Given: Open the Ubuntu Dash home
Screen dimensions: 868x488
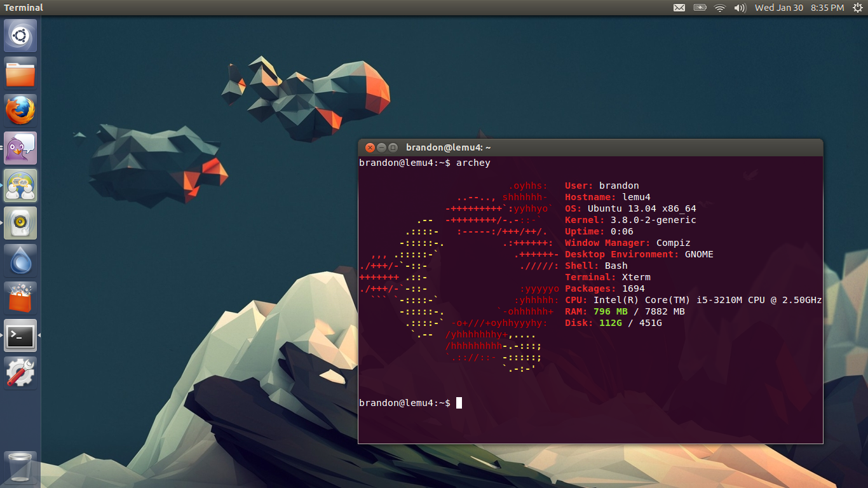Looking at the screenshot, I should click(20, 35).
